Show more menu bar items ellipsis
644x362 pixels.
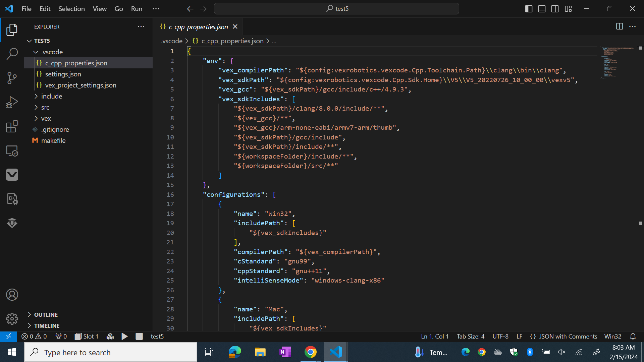pos(156,9)
